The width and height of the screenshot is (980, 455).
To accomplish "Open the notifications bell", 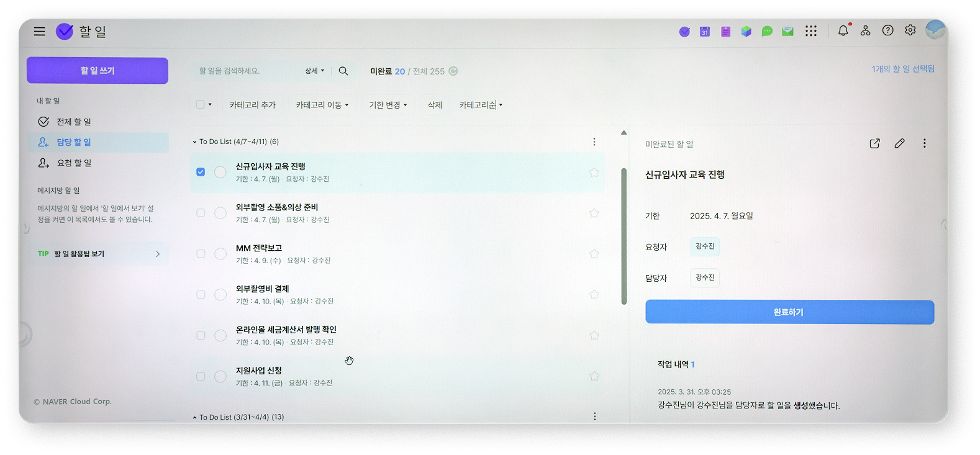I will (843, 30).
